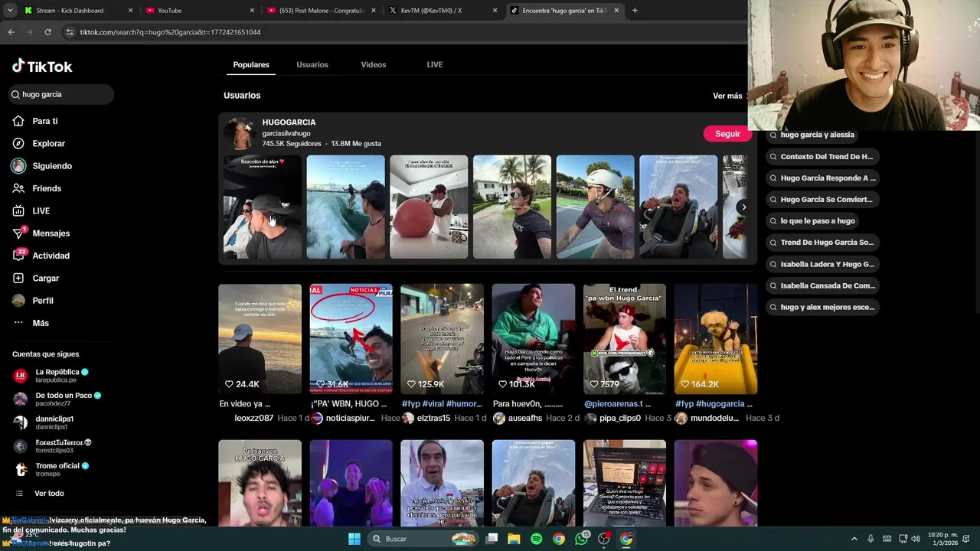Open WhatsApp from the taskbar
Screen dimensions: 980x551
581,539
